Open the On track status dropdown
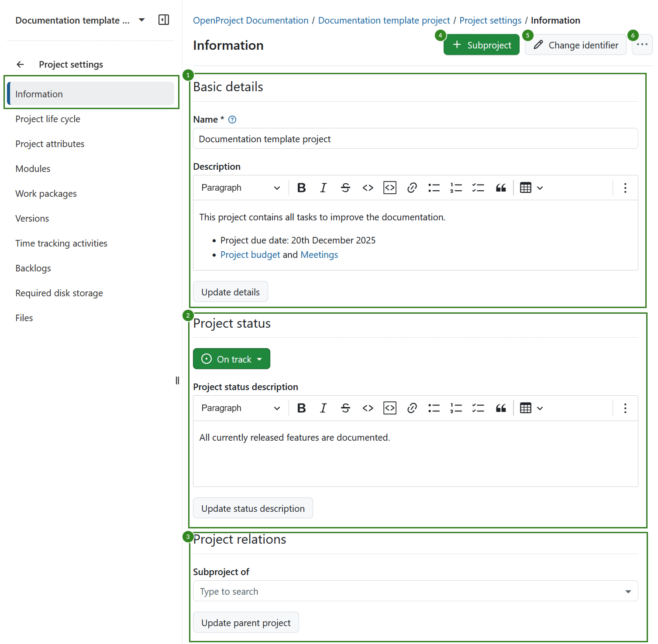This screenshot has width=658, height=644. [231, 359]
